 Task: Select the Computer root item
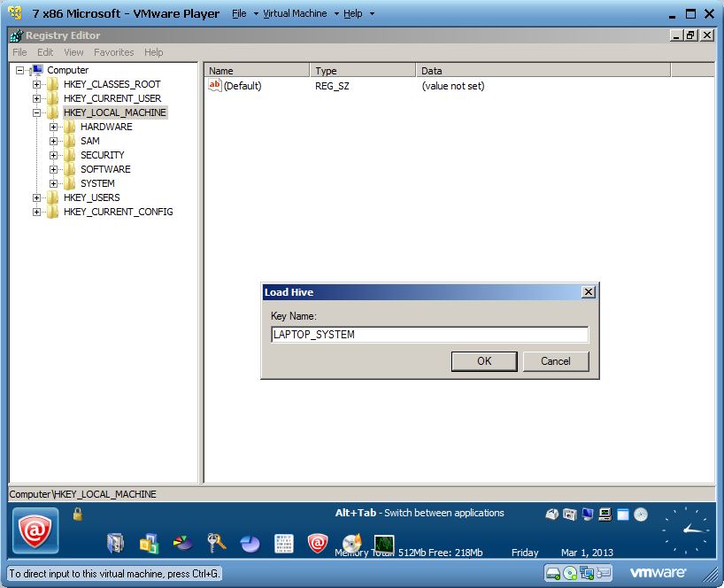[68, 70]
